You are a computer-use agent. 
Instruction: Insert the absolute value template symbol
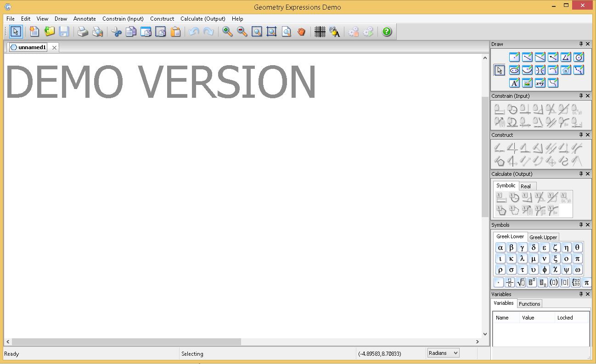pos(565,282)
